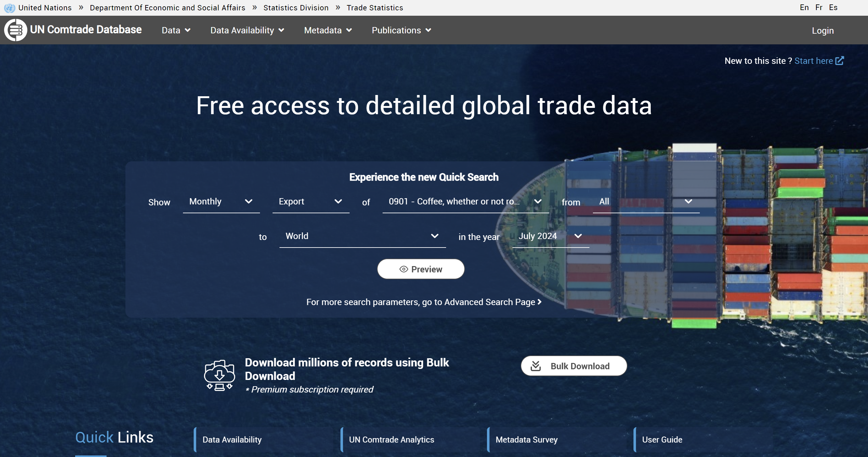Open the Data Availability menu
This screenshot has height=457, width=868.
(x=247, y=30)
